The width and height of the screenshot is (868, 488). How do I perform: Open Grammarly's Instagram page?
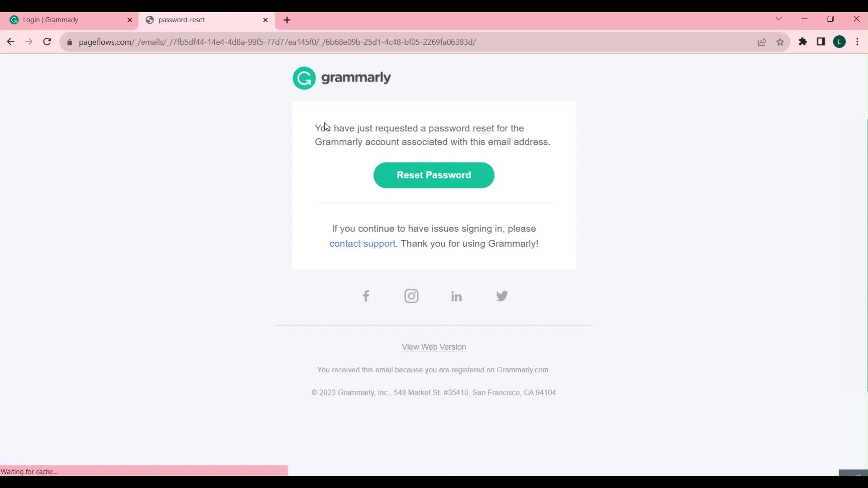click(411, 296)
